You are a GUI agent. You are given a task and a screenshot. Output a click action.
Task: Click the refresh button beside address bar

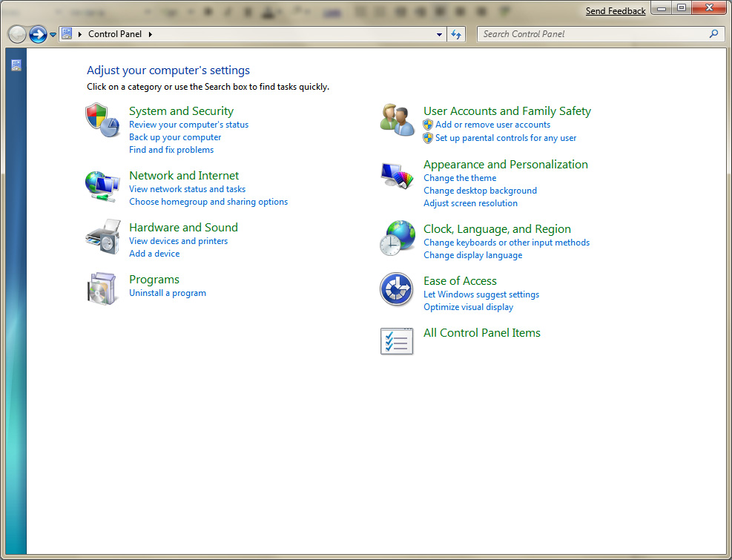click(456, 34)
